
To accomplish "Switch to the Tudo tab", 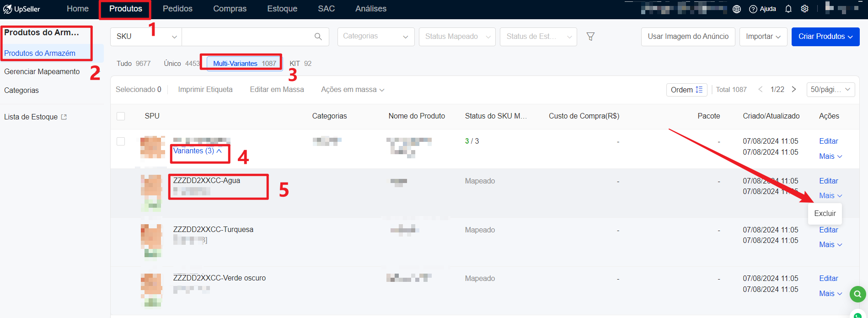I will [134, 64].
